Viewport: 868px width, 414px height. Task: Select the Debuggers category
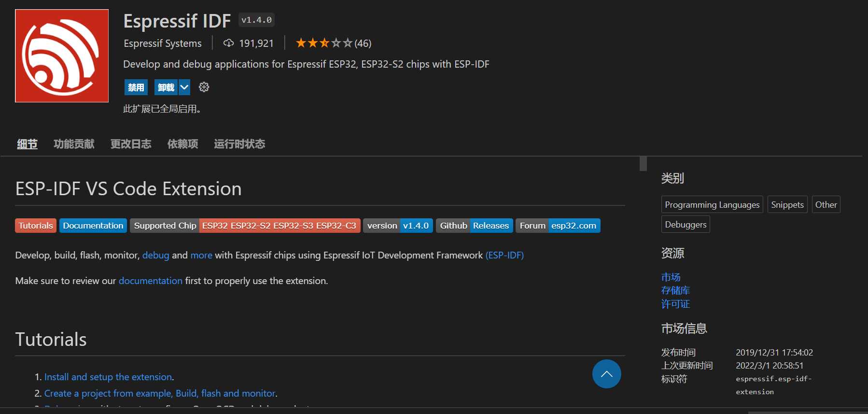(686, 224)
